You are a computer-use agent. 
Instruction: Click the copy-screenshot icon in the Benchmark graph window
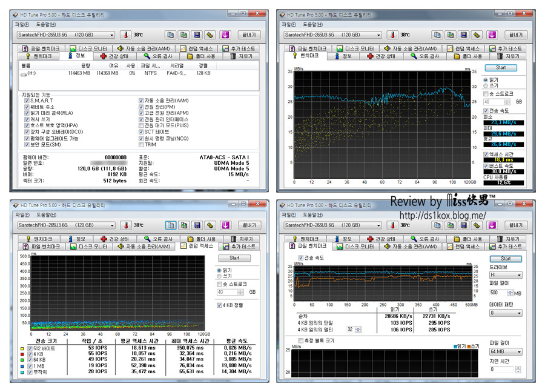[451, 35]
